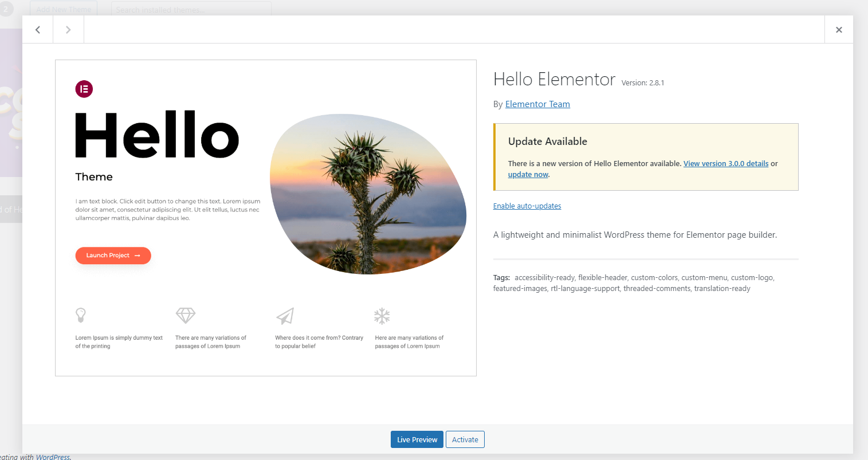
Task: Show the previous theme with left arrow
Action: 38,30
